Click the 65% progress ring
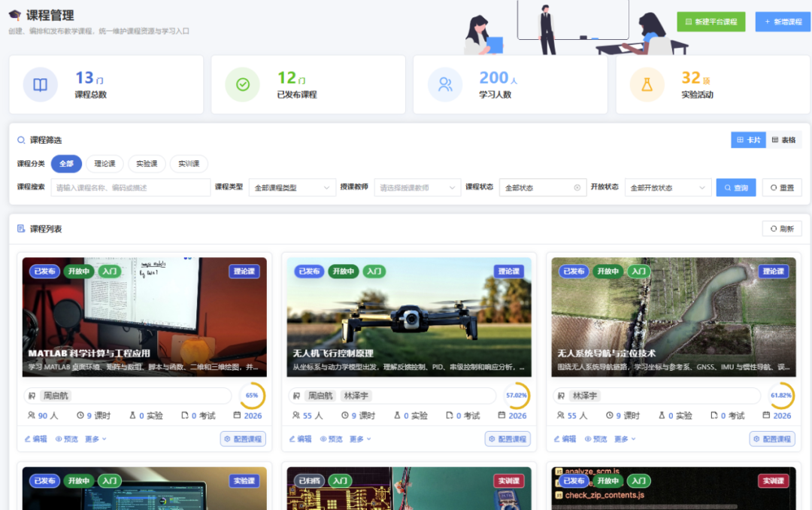This screenshot has width=812, height=510. tap(252, 396)
